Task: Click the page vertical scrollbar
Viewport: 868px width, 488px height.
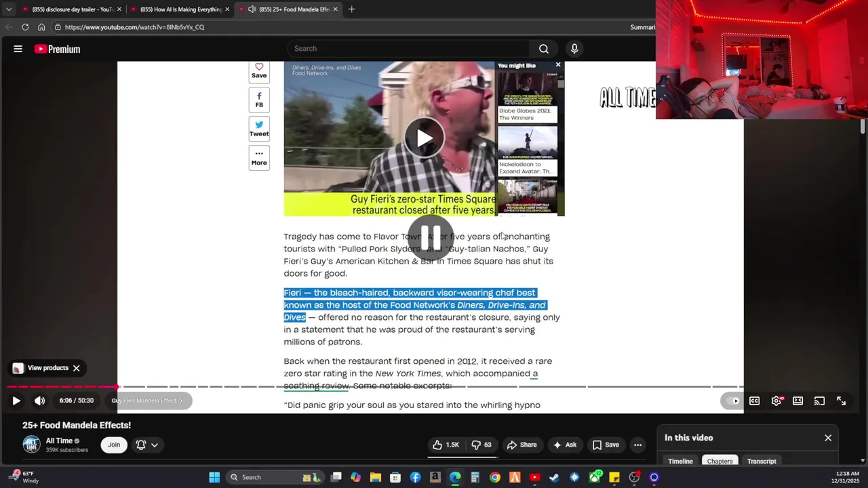Action: (863, 127)
